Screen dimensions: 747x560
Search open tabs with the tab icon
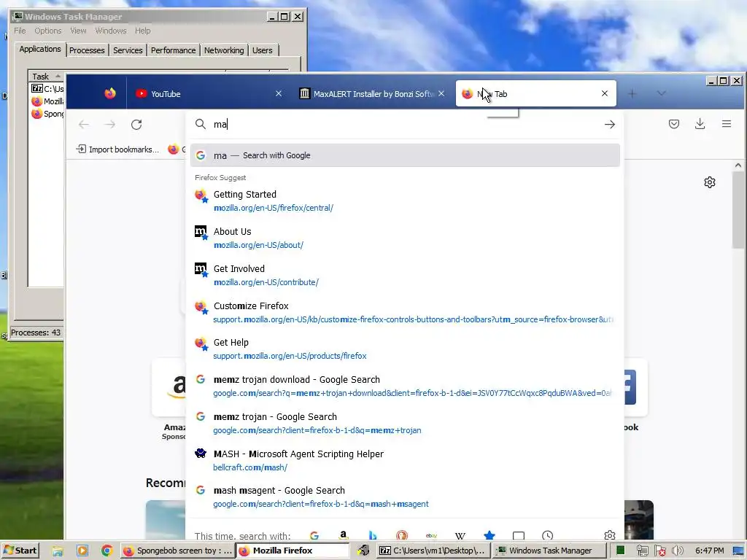coord(519,536)
